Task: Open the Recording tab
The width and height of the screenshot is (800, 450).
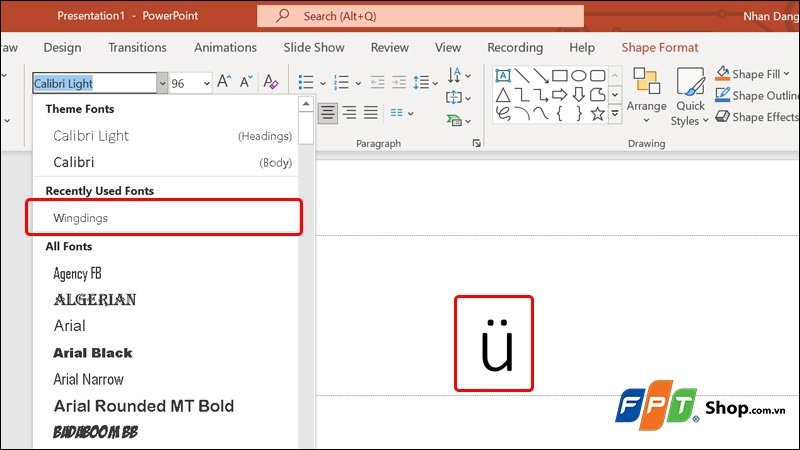Action: pyautogui.click(x=515, y=47)
